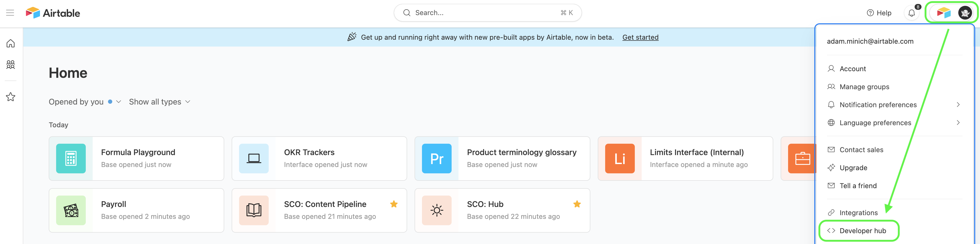This screenshot has height=244, width=980.
Task: Click inside the Search field
Action: pos(487,12)
